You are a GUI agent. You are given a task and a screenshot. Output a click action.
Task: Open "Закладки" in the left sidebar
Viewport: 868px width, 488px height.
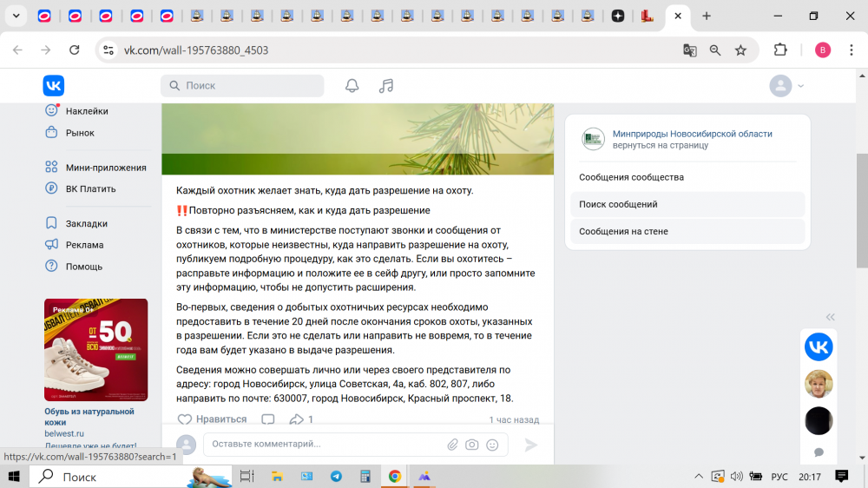click(x=87, y=223)
